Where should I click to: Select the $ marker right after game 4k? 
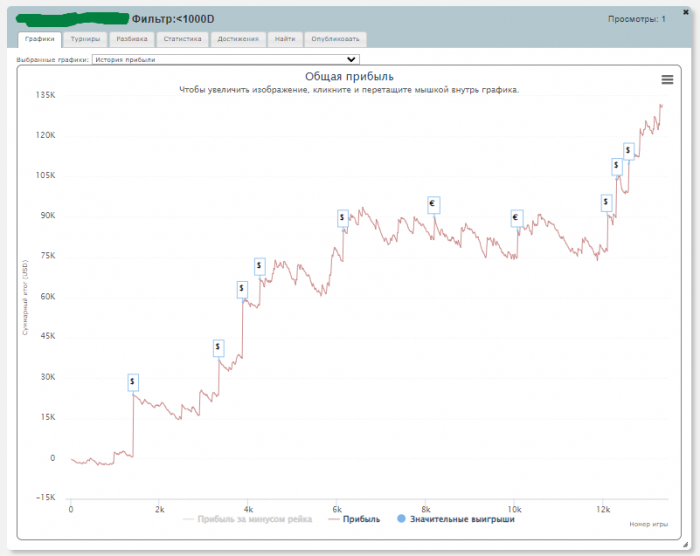pyautogui.click(x=260, y=266)
